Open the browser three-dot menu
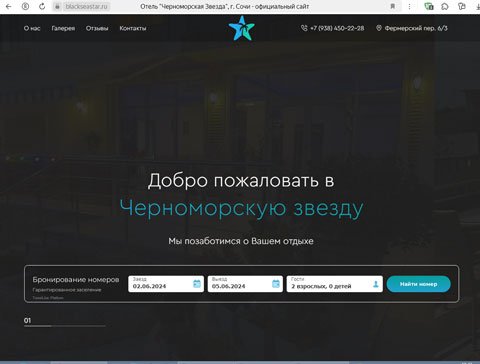The height and width of the screenshot is (364, 480). click(409, 6)
